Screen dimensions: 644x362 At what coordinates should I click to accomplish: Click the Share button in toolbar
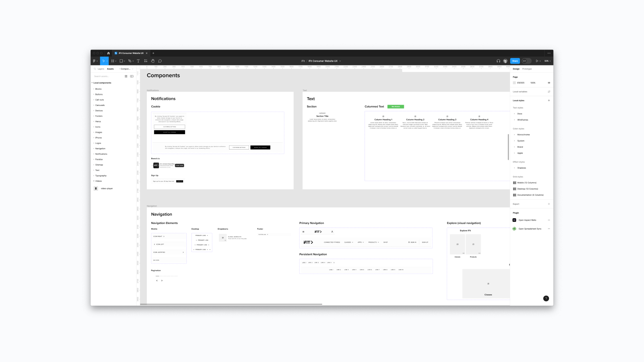[515, 61]
